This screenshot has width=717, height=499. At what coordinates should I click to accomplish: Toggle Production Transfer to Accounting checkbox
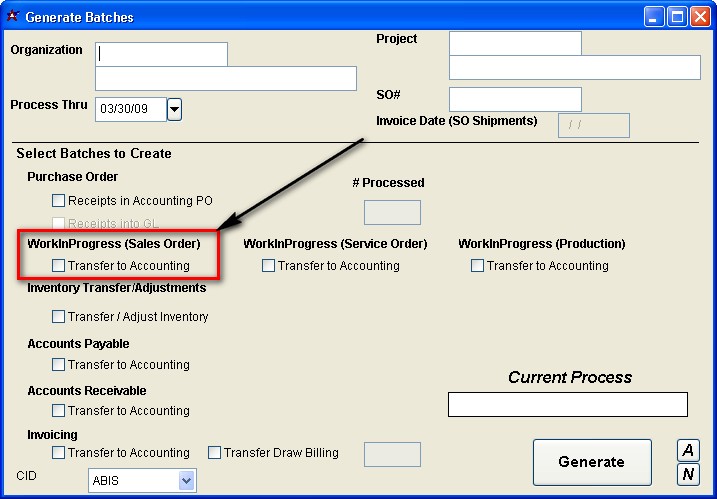[x=478, y=266]
